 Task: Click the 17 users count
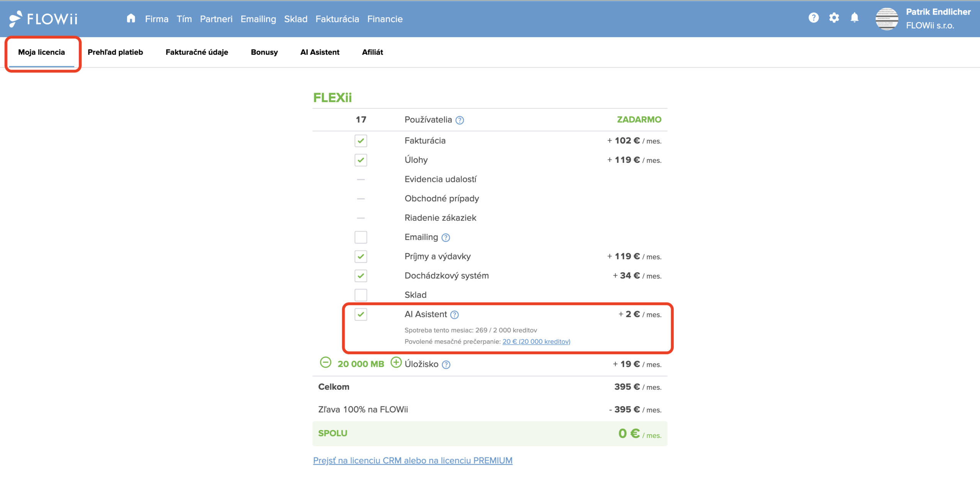(361, 120)
